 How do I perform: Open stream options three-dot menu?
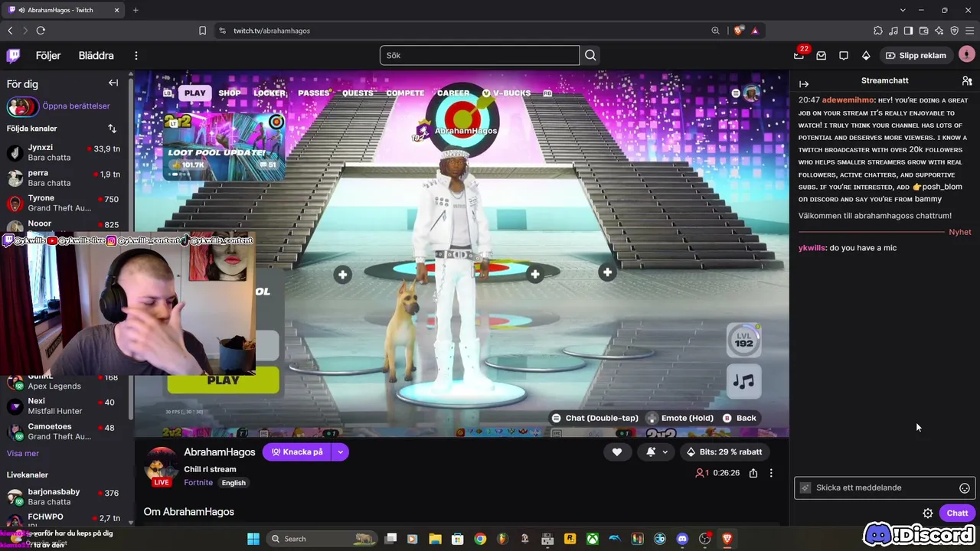771,473
